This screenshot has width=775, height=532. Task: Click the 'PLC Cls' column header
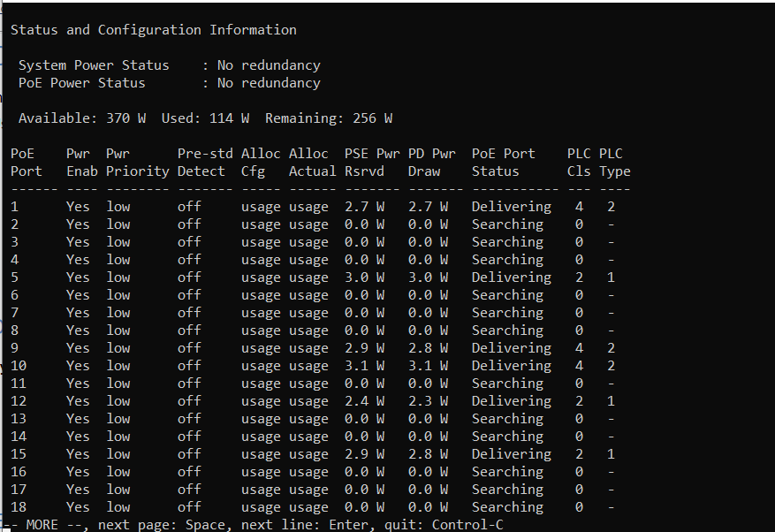coord(580,163)
